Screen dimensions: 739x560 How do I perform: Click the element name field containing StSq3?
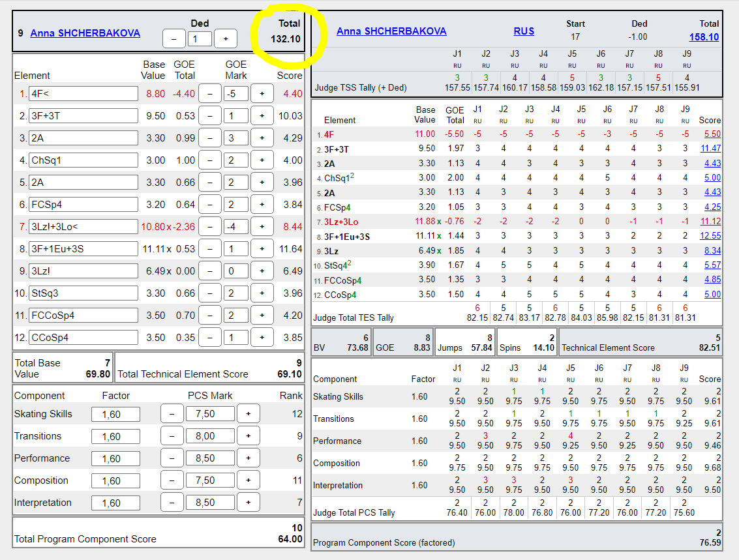[x=83, y=293]
